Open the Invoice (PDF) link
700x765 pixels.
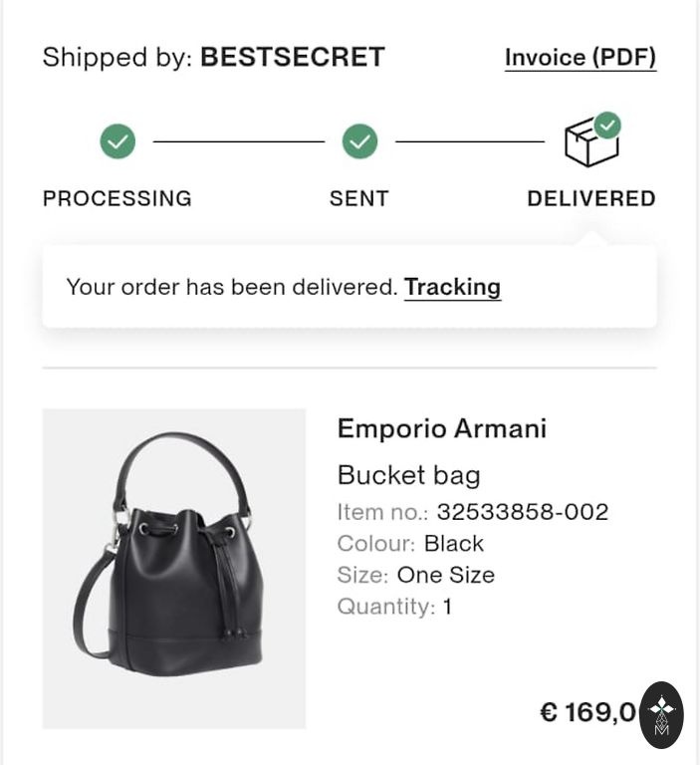[x=581, y=58]
